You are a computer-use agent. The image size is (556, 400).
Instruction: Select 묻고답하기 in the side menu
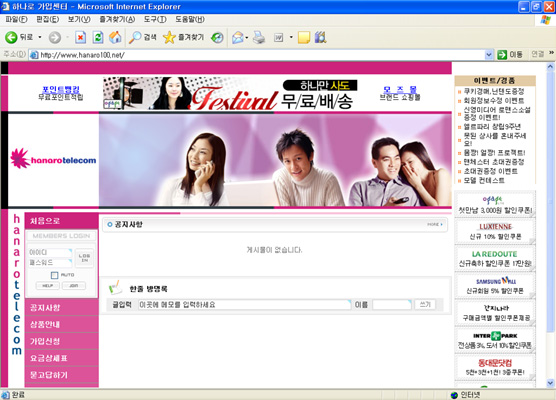(62, 375)
